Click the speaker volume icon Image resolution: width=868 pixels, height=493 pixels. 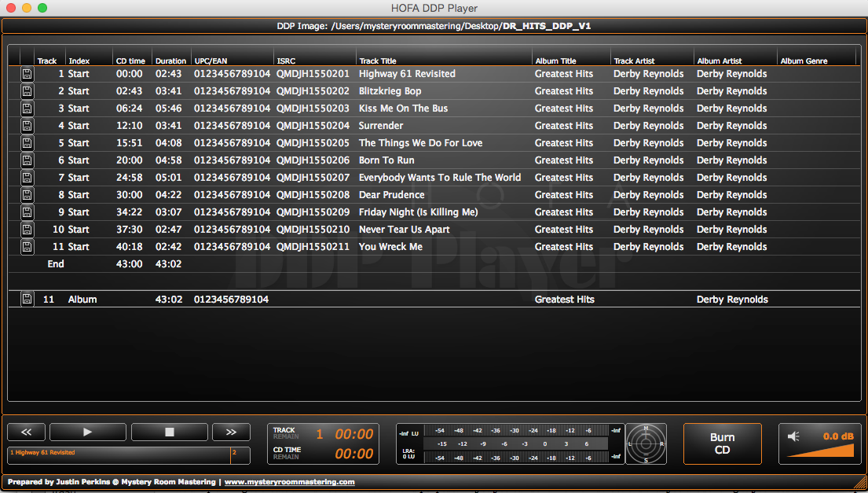[x=794, y=436]
